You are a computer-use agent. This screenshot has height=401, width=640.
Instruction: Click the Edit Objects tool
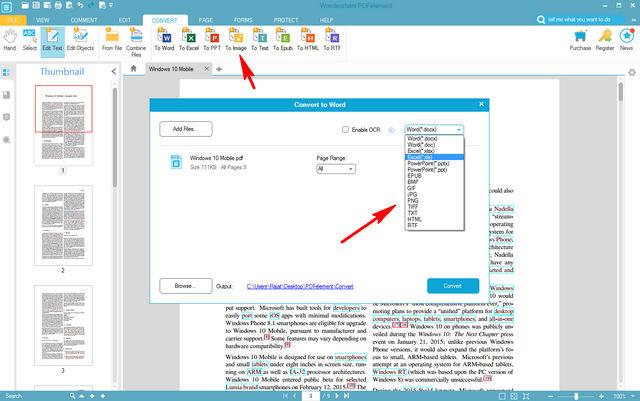80,40
